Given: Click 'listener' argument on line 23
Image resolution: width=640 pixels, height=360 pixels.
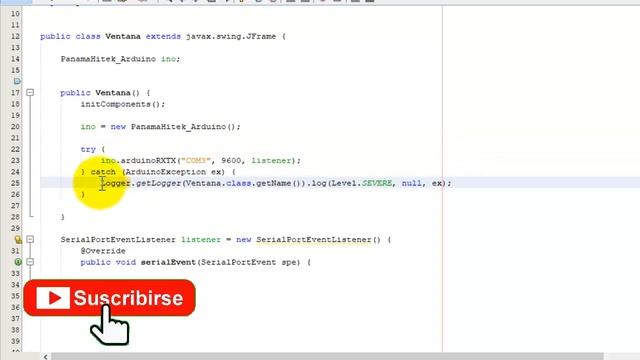Looking at the screenshot, I should [x=271, y=160].
